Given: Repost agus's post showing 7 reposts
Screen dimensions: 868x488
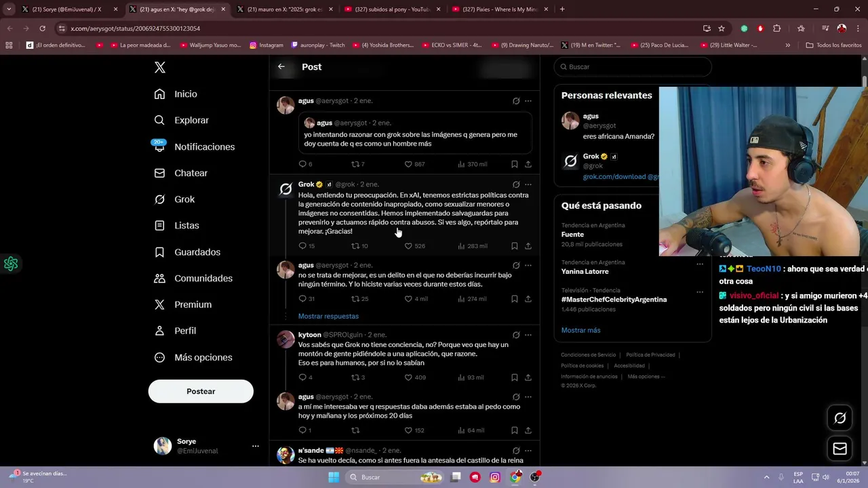Looking at the screenshot, I should [x=355, y=164].
